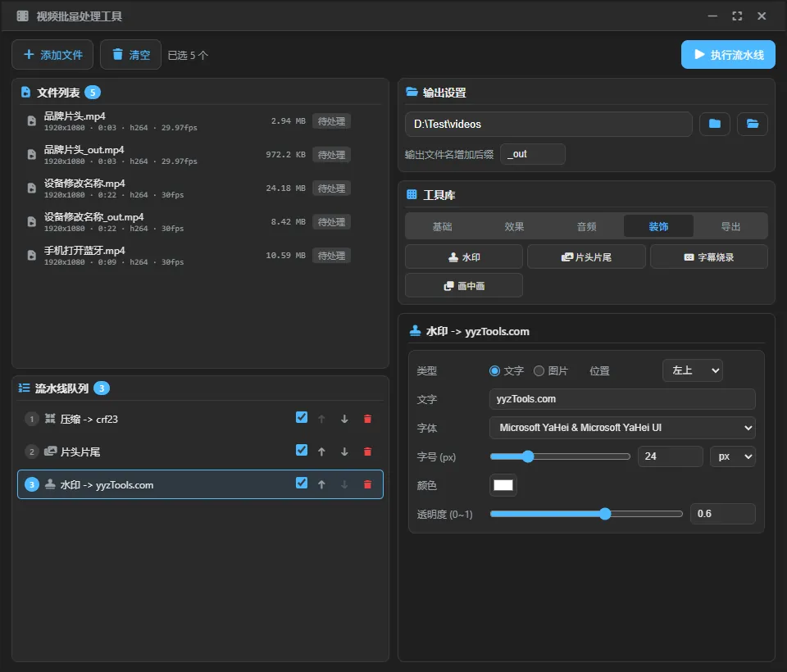Select 图片 watermark type
This screenshot has height=672, width=787.
tap(539, 371)
